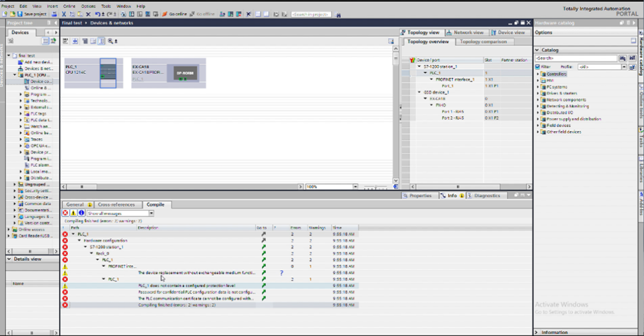
Task: Click the search-up icon beside catalog search
Action: tap(632, 58)
